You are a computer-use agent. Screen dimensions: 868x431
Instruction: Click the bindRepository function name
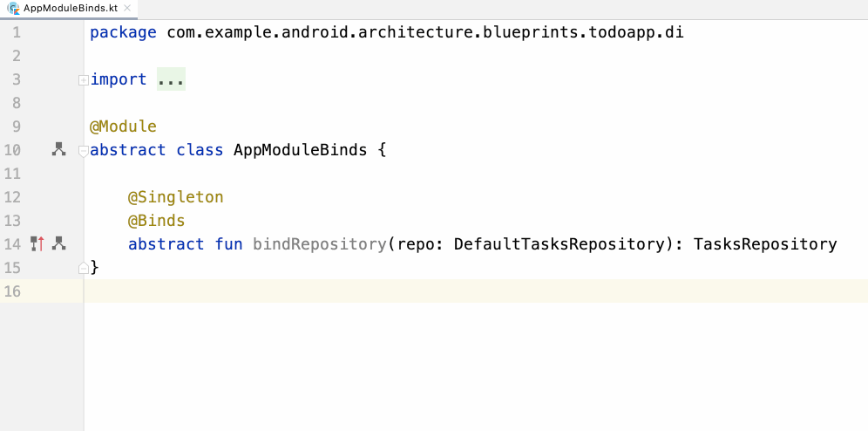tap(319, 244)
